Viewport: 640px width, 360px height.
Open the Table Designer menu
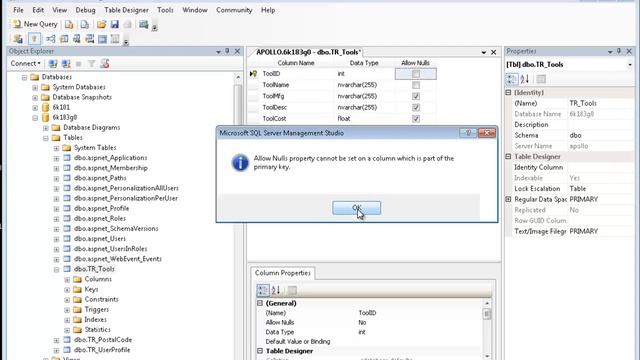pyautogui.click(x=127, y=10)
